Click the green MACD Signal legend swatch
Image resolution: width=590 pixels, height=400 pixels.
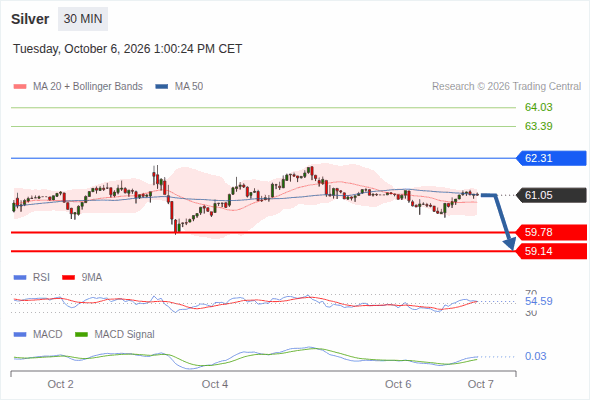(81, 334)
